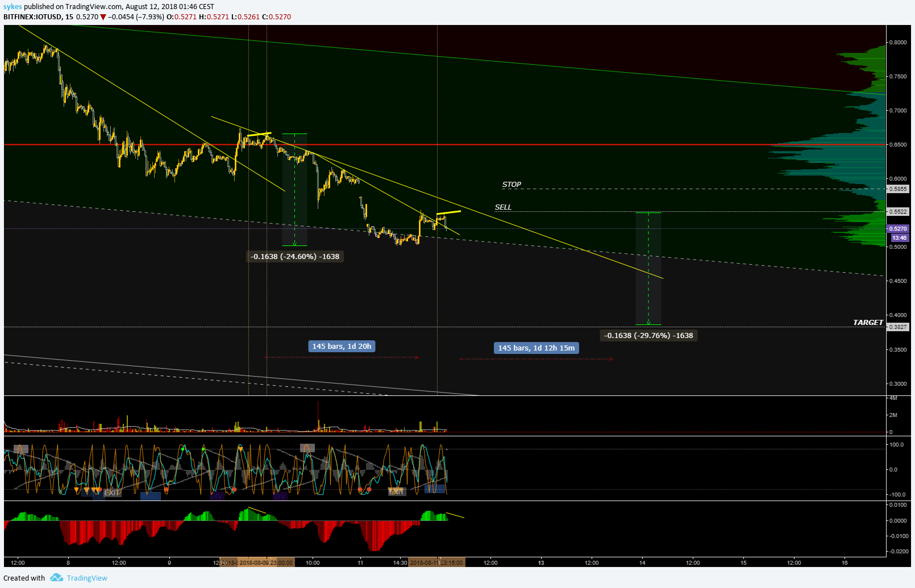Click the 0.7000 price axis label

(x=898, y=111)
